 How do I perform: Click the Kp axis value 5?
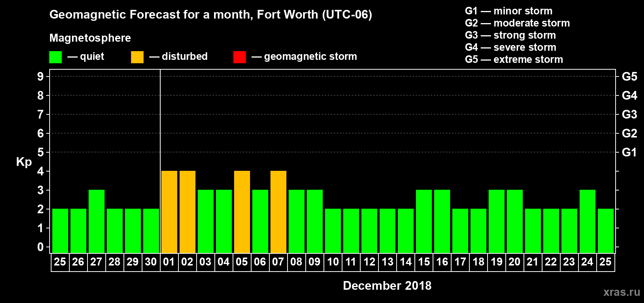pos(41,152)
